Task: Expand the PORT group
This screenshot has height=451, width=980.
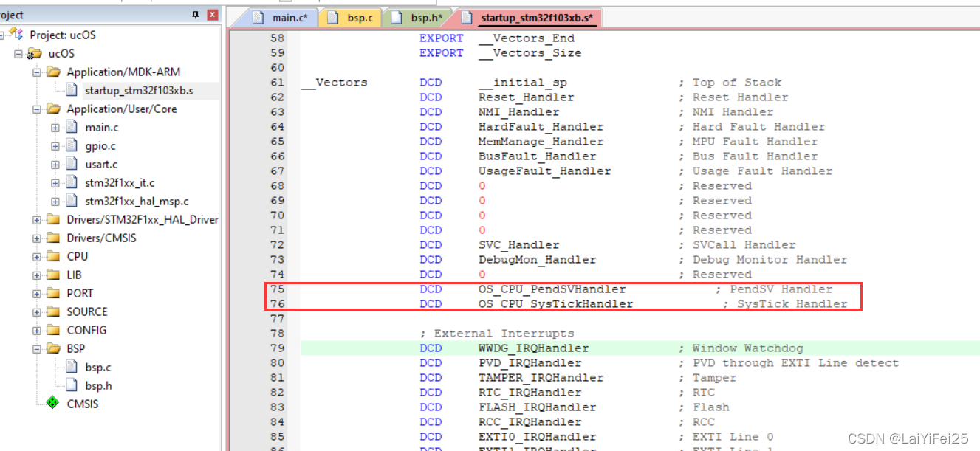Action: pyautogui.click(x=38, y=293)
